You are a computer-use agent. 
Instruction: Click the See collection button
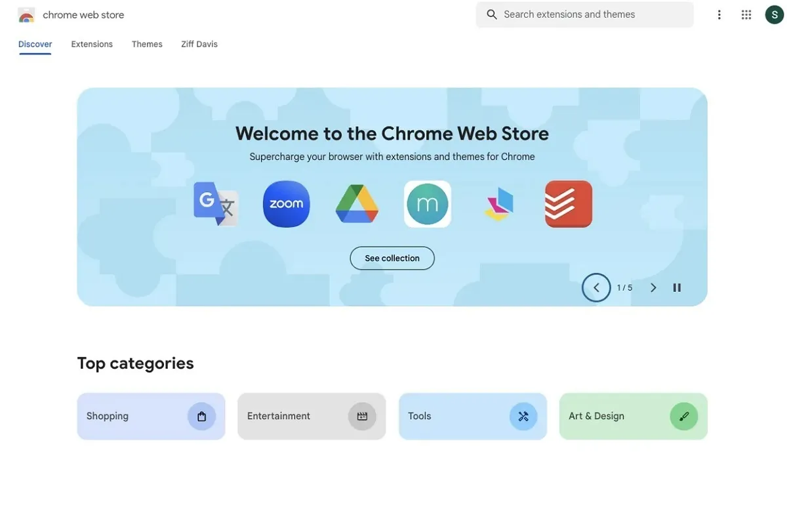[392, 258]
